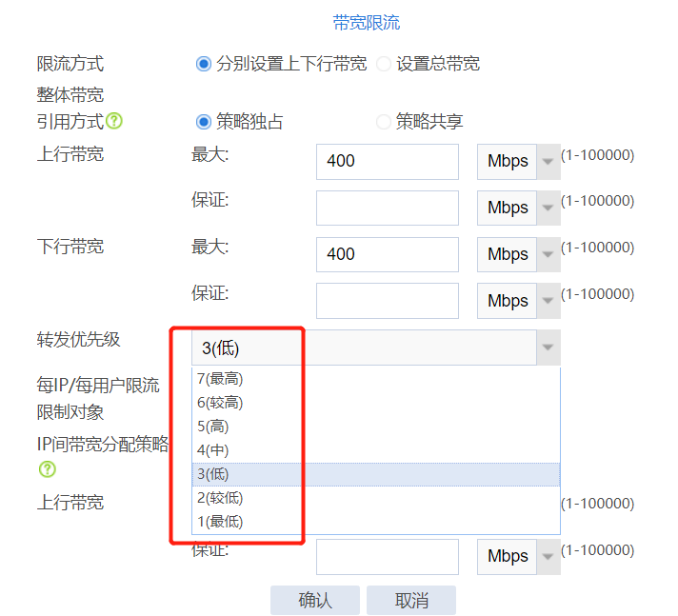678x616 pixels.
Task: Choose the 4(中) priority option
Action: click(212, 450)
